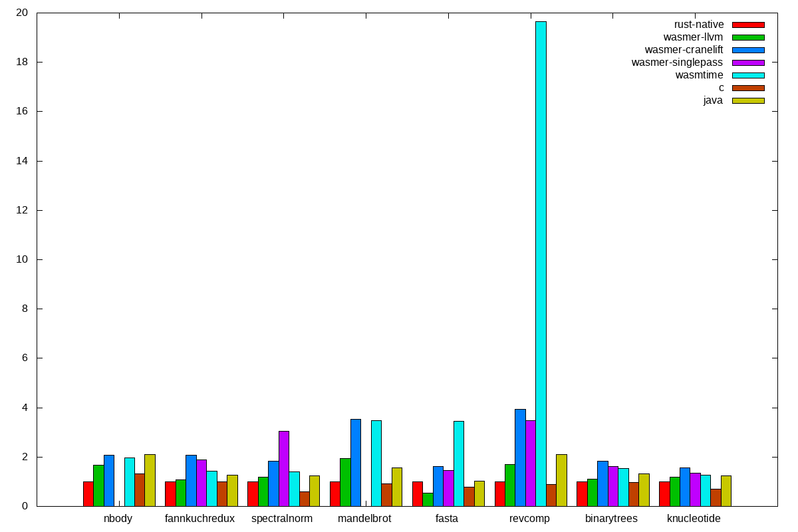
Task: Click the '2' y-axis tick label
Action: point(25,457)
